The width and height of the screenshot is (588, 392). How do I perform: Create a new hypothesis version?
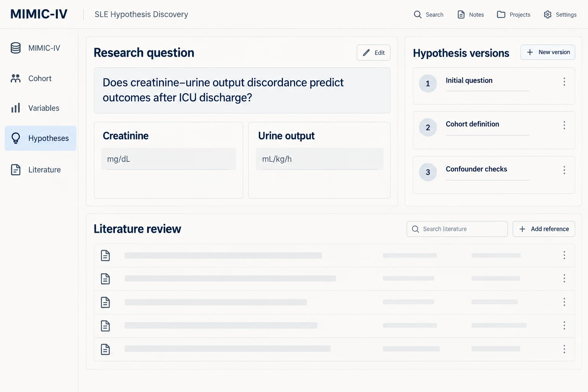coord(548,52)
